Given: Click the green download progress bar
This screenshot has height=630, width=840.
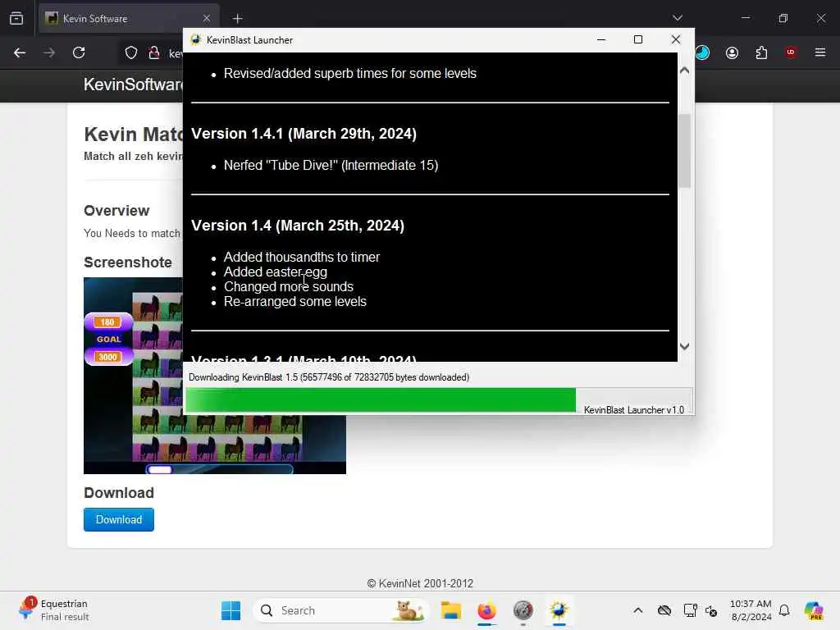Looking at the screenshot, I should [381, 400].
